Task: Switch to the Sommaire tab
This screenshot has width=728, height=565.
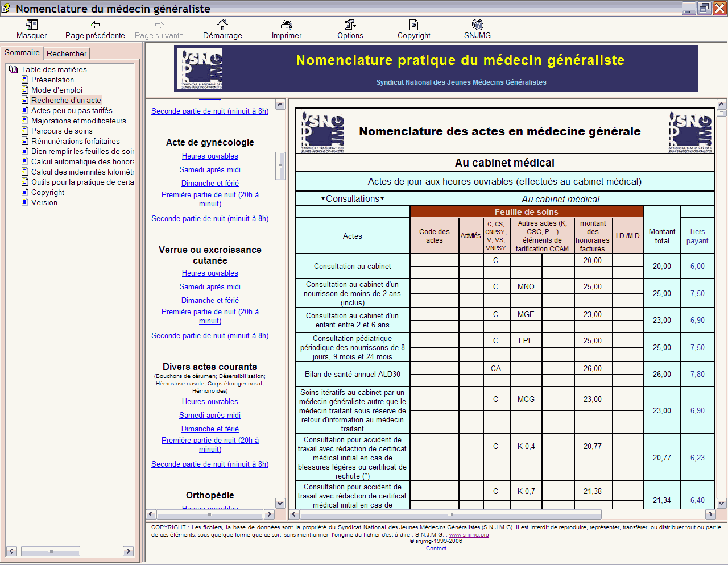Action: (22, 53)
